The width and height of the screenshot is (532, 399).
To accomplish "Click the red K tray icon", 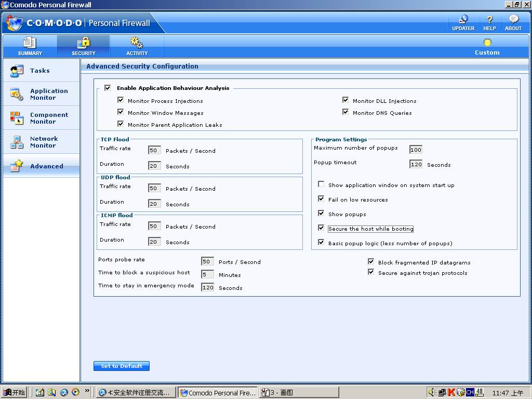I will coord(451,393).
